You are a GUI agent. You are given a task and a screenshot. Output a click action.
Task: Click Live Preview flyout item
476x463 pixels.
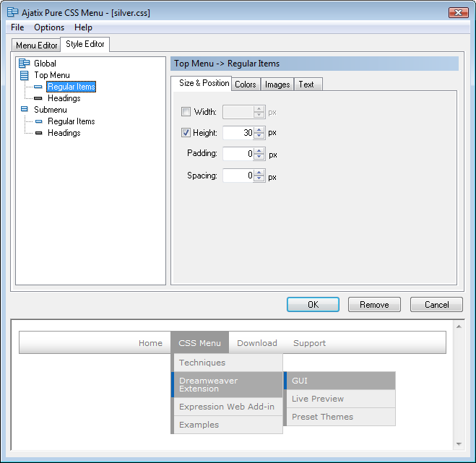(339, 399)
